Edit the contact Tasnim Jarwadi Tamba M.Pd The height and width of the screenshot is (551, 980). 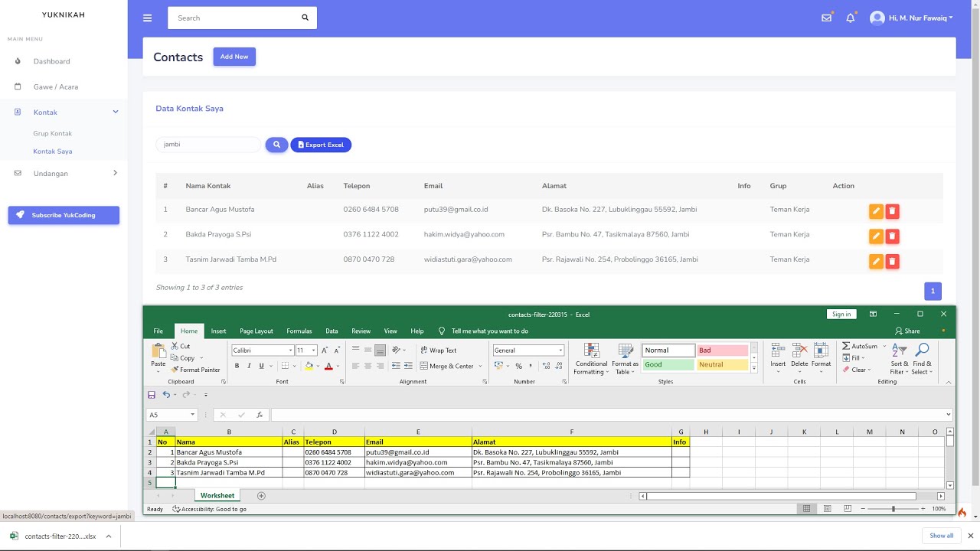tap(876, 262)
